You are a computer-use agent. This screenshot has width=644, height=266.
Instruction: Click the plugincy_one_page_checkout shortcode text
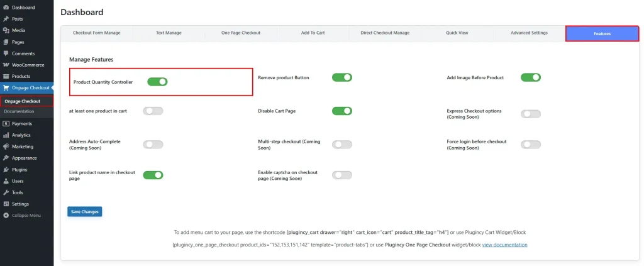pyautogui.click(x=270, y=245)
